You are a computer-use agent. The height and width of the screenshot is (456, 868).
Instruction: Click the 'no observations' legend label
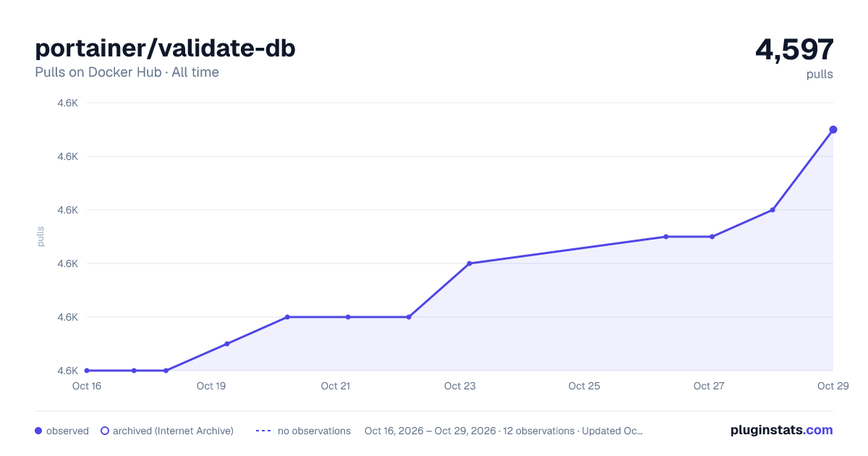[314, 431]
